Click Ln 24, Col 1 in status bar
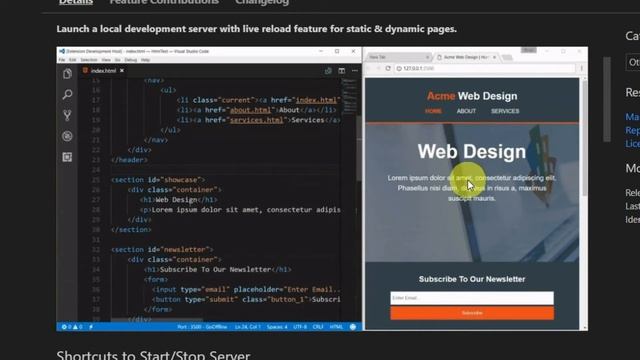 (248, 327)
